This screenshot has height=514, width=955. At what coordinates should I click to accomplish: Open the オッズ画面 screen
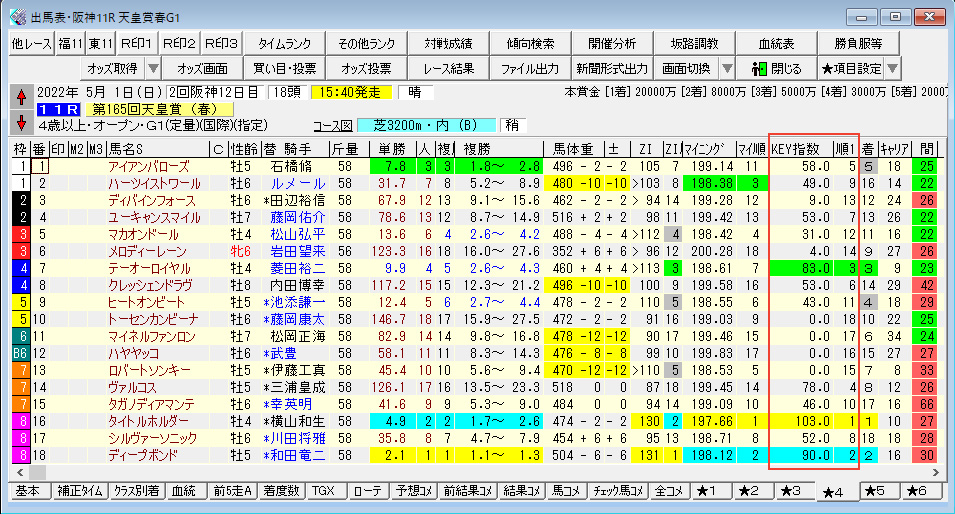(202, 68)
